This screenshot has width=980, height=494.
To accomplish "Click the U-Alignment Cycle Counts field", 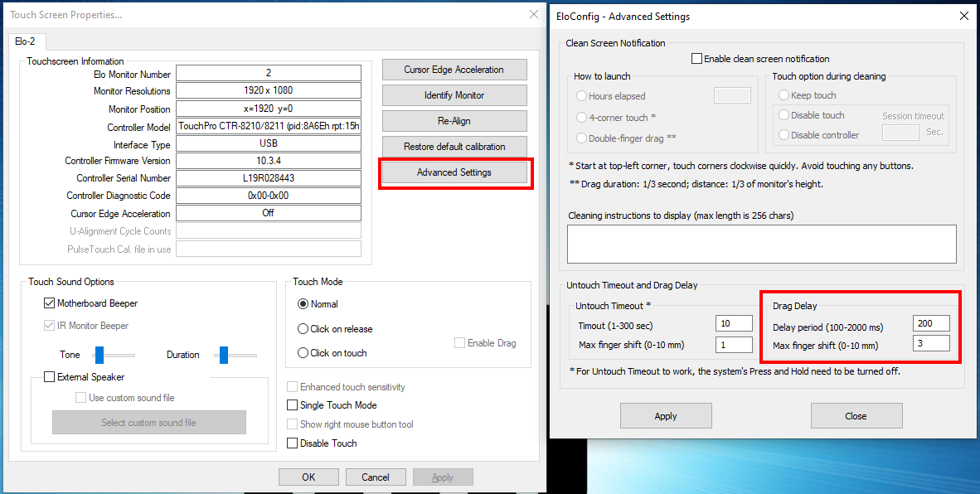I will click(269, 231).
